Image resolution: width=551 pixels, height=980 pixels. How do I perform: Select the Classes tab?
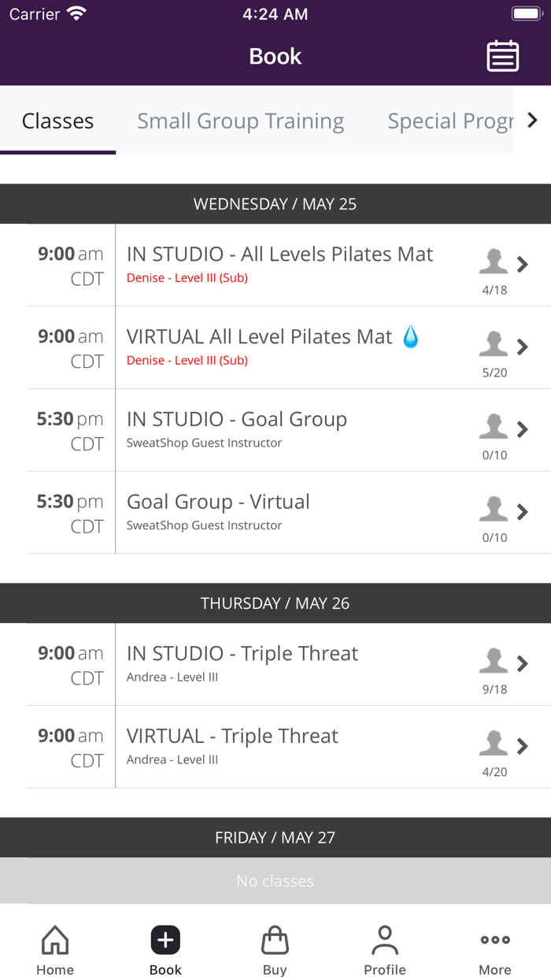point(57,121)
